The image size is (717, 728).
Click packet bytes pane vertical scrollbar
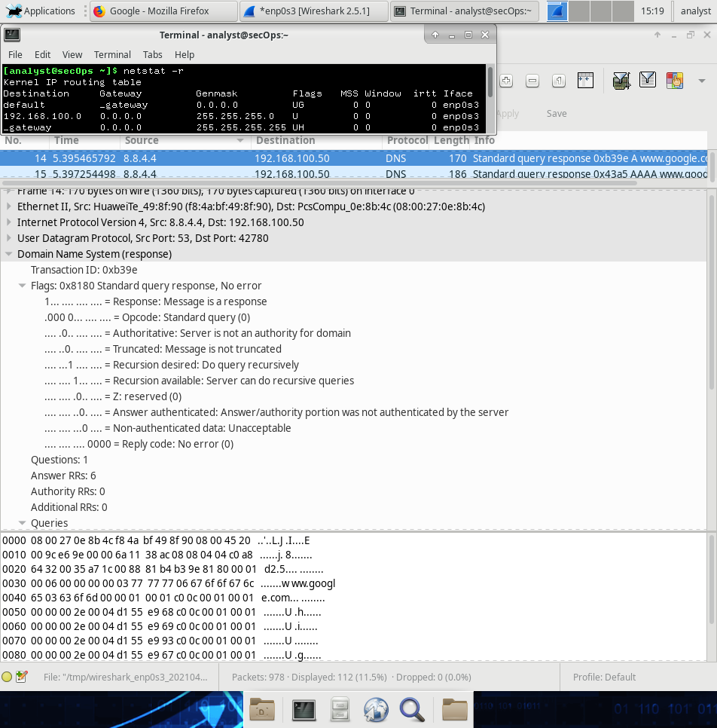pyautogui.click(x=712, y=580)
